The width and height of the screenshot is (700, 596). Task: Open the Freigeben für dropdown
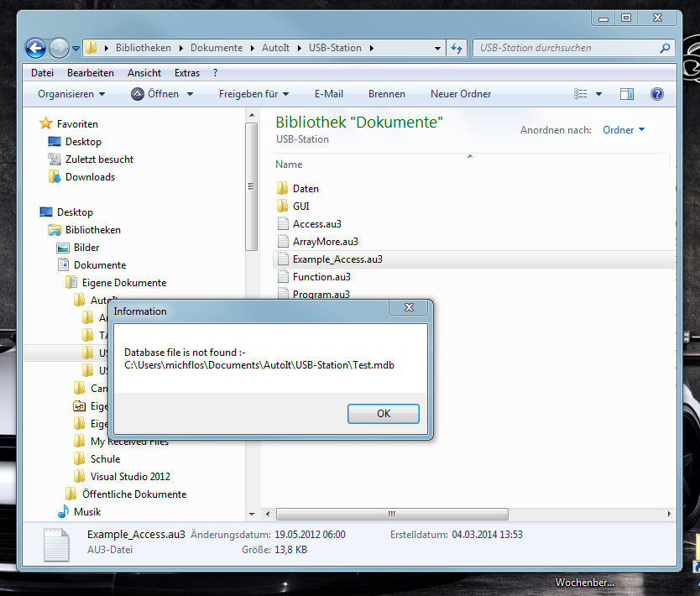pos(253,94)
